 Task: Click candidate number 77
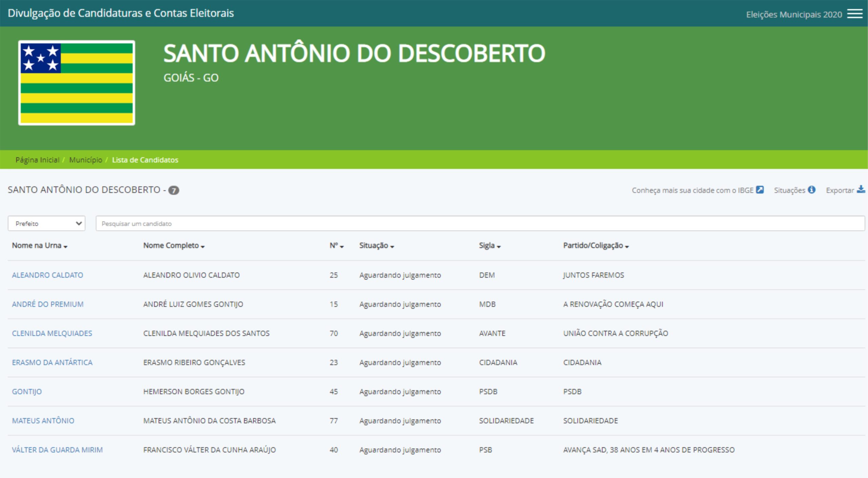334,421
